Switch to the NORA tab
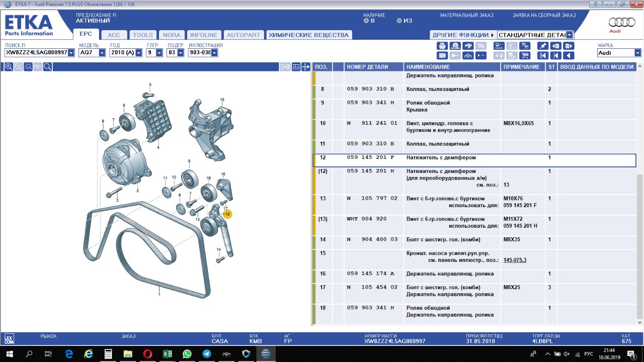This screenshot has width=644, height=362. (172, 35)
